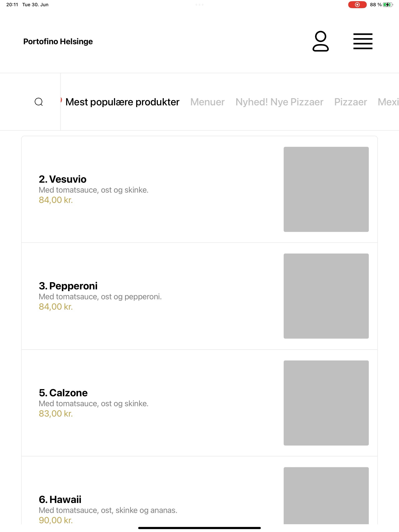Screen dimensions: 399x532
Task: Open the 3. Pepperoni product
Action: click(199, 296)
